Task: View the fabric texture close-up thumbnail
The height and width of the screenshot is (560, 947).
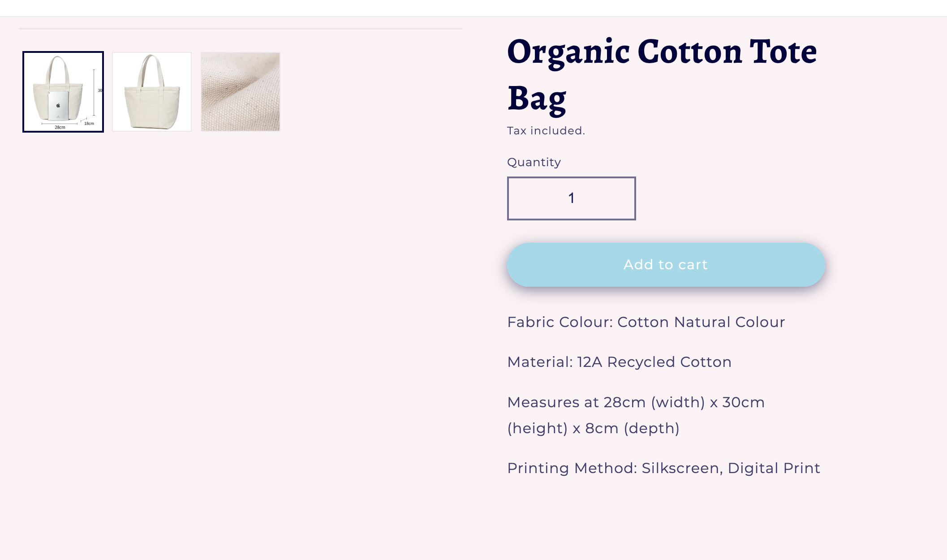Action: click(x=241, y=92)
